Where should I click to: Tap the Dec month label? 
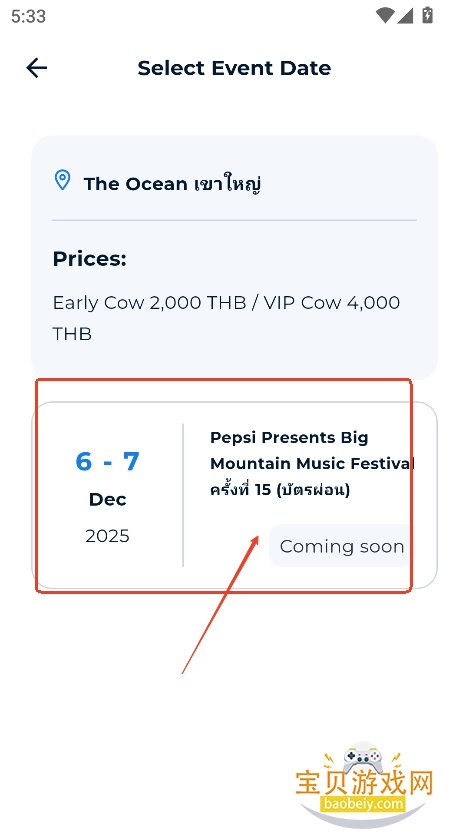coord(107,499)
